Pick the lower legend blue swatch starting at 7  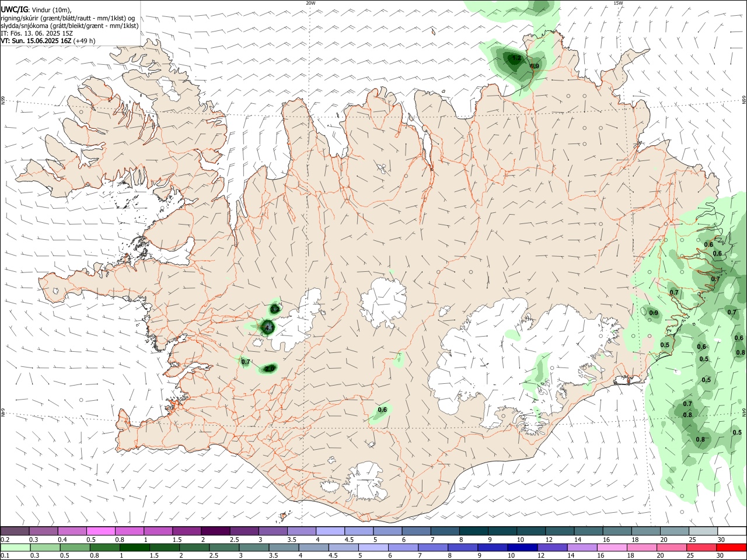pos(433,547)
